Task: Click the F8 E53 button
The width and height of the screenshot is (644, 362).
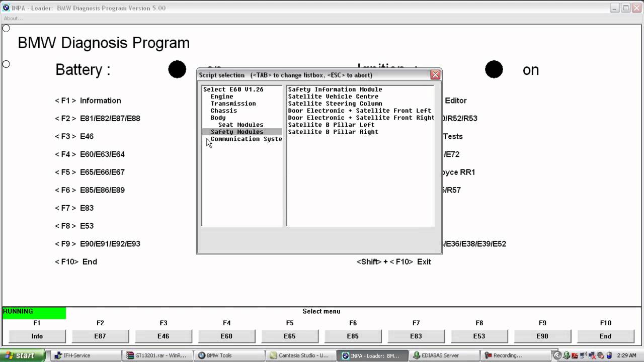Action: click(479, 336)
